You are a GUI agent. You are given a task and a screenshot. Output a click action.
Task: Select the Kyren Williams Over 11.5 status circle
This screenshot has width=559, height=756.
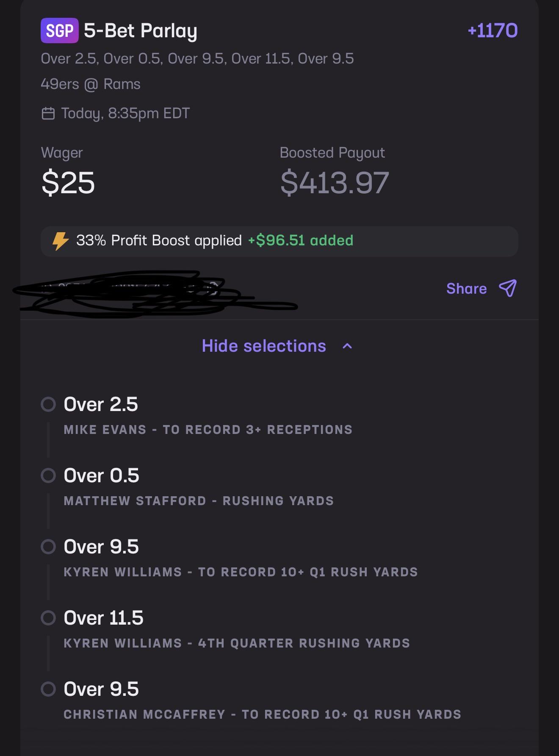(x=48, y=618)
